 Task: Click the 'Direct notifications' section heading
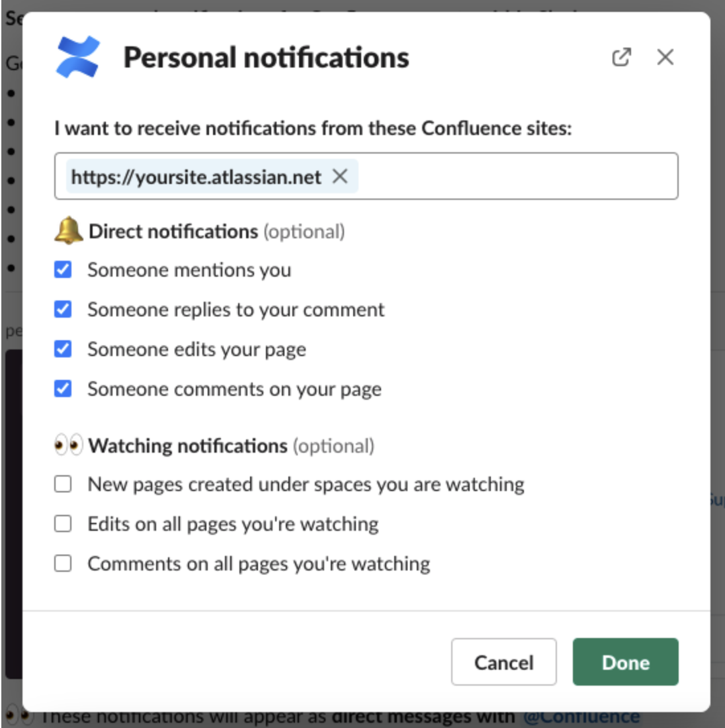173,231
